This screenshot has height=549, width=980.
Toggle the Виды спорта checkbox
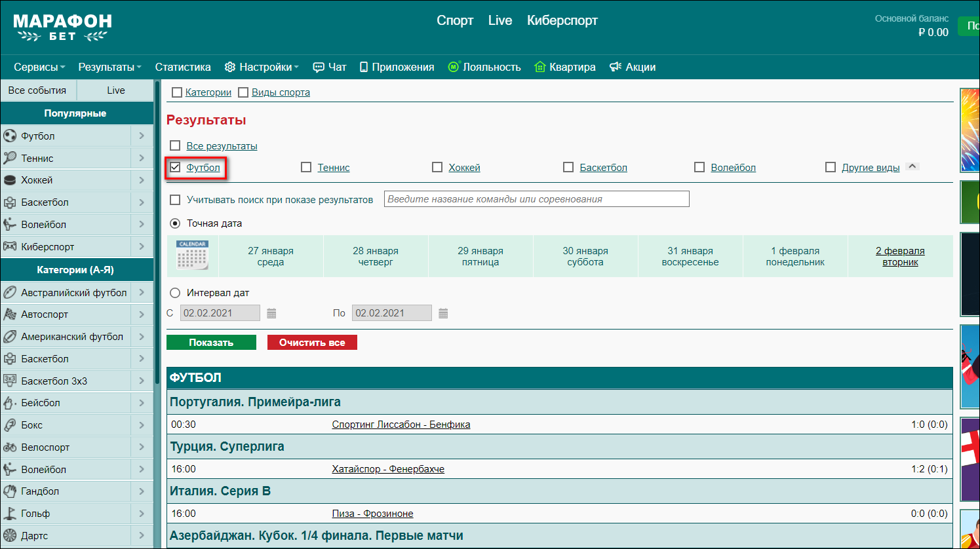[x=243, y=92]
